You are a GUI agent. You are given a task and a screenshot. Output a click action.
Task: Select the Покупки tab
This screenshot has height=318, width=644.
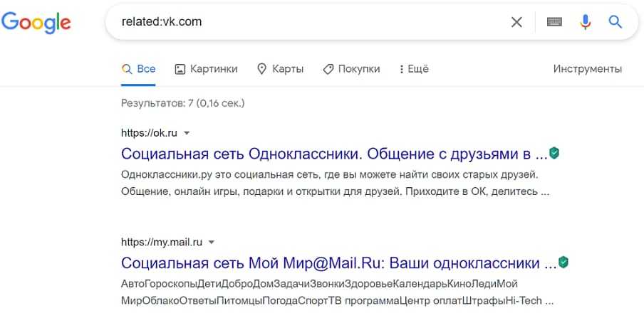(351, 69)
